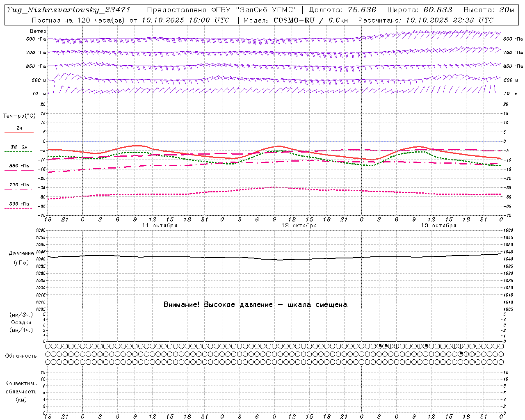Viewport: 525px width, 420px height.
Task: Click the Конвективн. convective cloud label
Action: tap(21, 383)
